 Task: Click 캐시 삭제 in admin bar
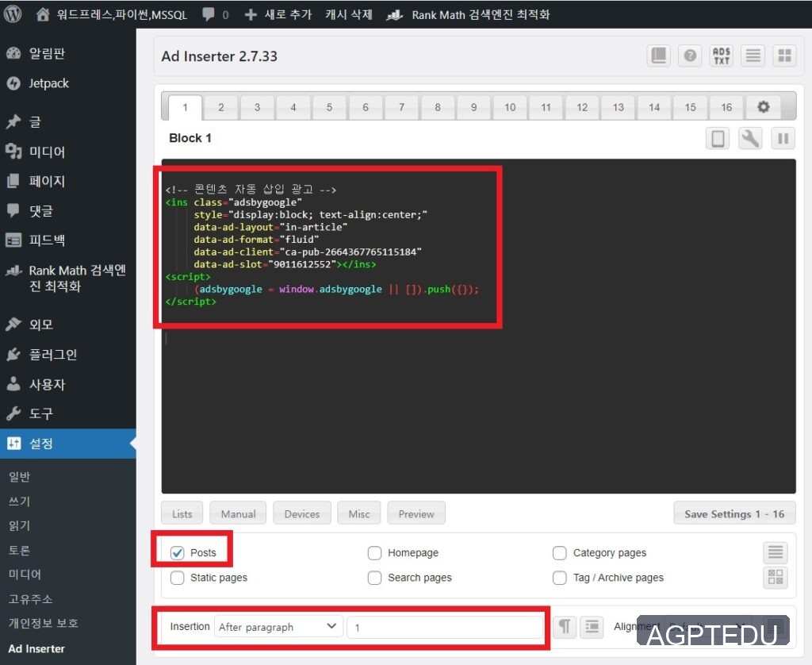click(349, 14)
